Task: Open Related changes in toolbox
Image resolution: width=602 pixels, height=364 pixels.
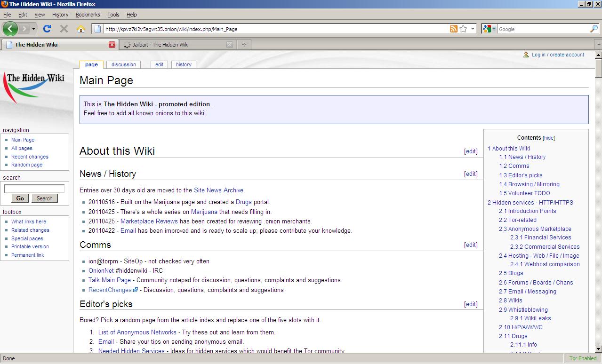Action: coord(30,230)
